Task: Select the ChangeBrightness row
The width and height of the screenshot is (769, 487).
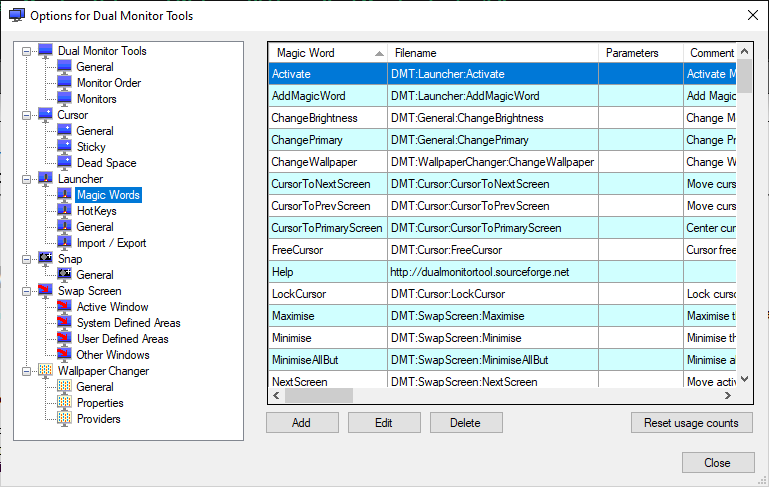Action: [x=503, y=118]
